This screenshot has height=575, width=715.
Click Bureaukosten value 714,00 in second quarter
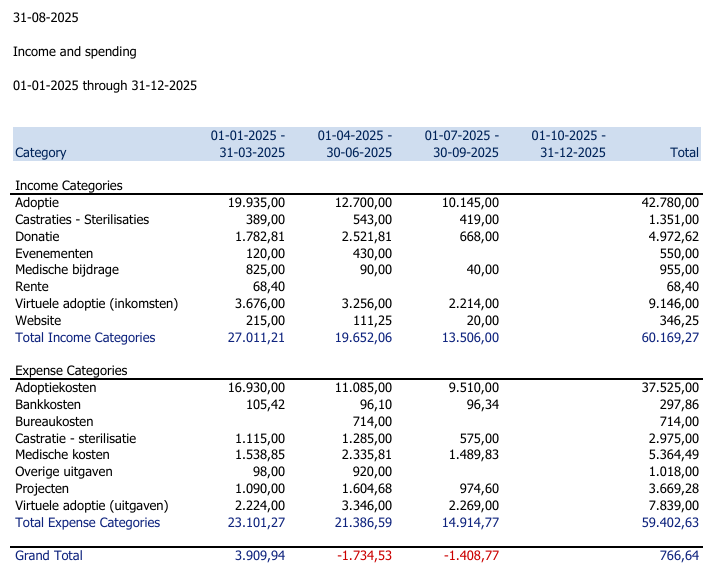click(x=372, y=421)
